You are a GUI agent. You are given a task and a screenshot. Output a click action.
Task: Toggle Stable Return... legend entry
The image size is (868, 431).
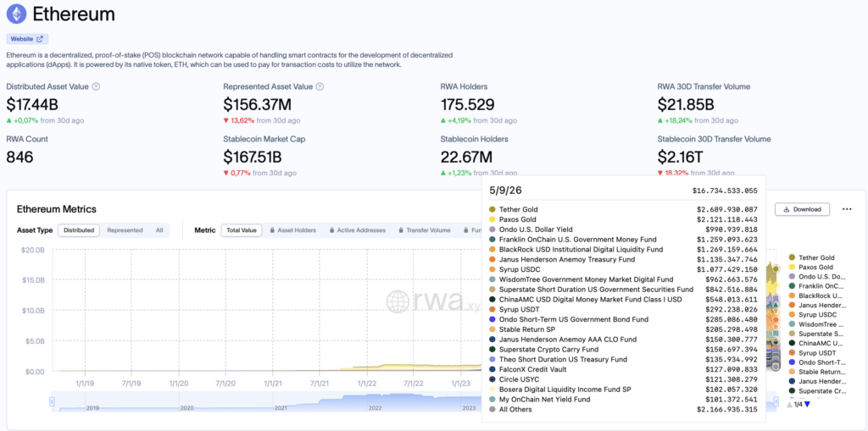(x=817, y=372)
